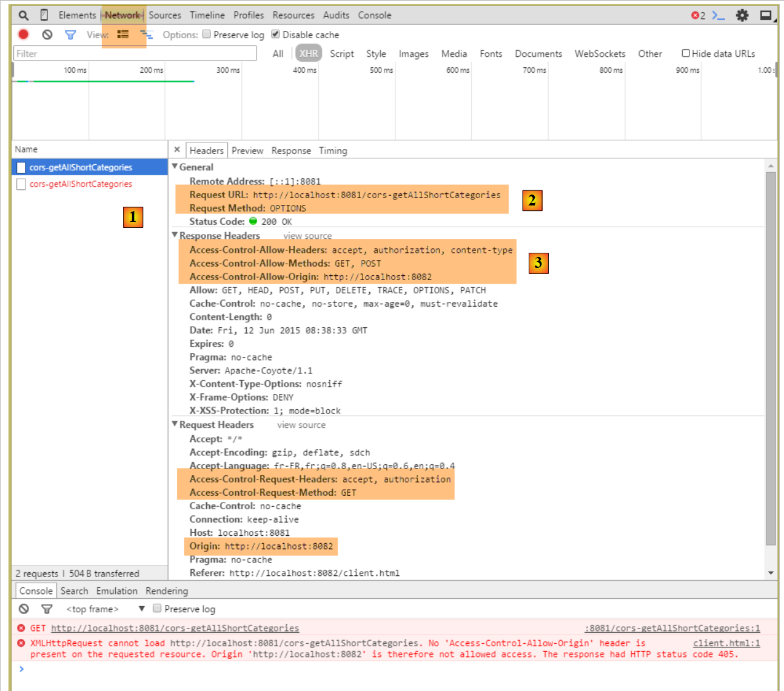Clear the network log with the circle-slash icon
The height and width of the screenshot is (691, 784).
tap(47, 35)
